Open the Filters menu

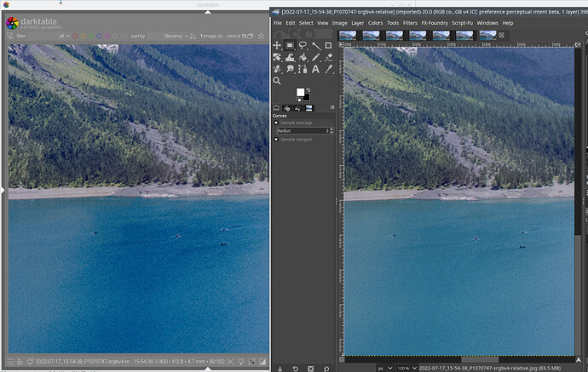click(411, 23)
